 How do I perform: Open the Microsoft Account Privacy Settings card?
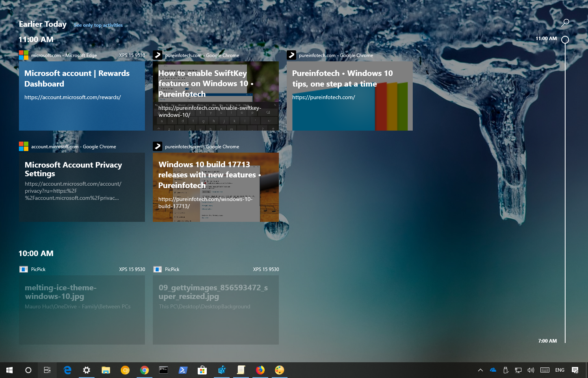tap(82, 187)
